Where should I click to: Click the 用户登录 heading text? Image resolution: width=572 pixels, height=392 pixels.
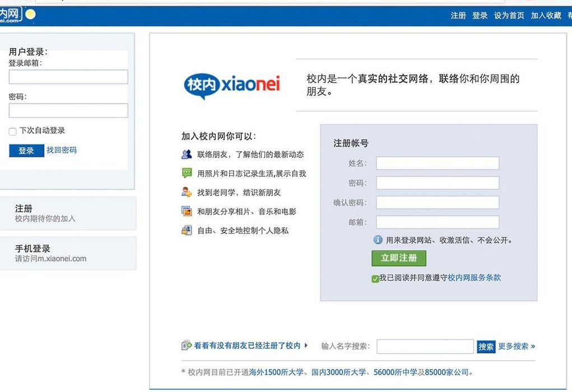pyautogui.click(x=28, y=52)
